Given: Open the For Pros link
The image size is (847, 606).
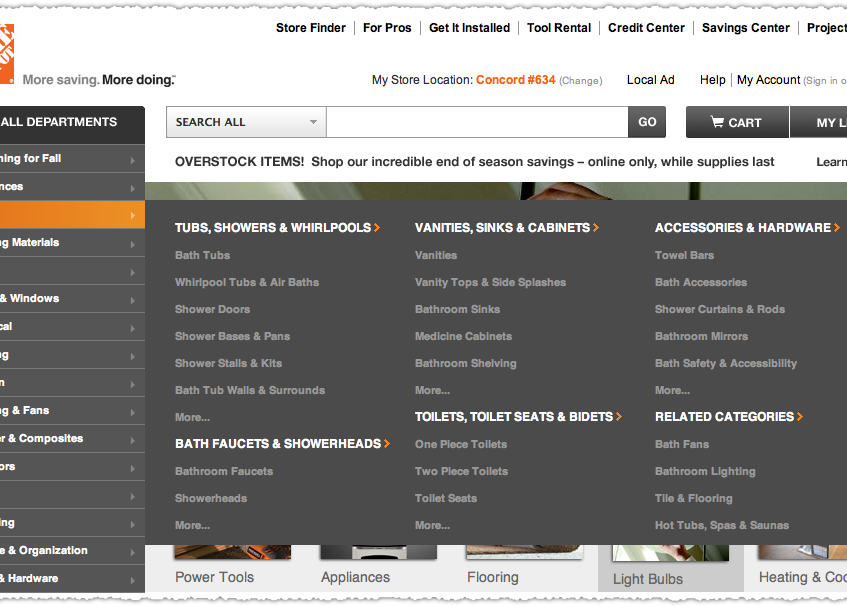Looking at the screenshot, I should point(387,28).
